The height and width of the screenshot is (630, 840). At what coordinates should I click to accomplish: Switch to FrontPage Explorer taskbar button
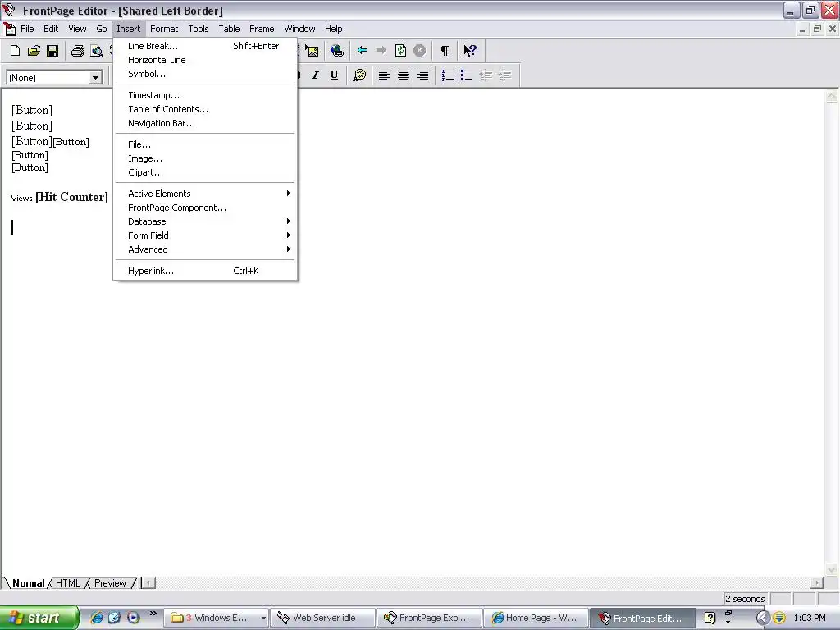(428, 619)
